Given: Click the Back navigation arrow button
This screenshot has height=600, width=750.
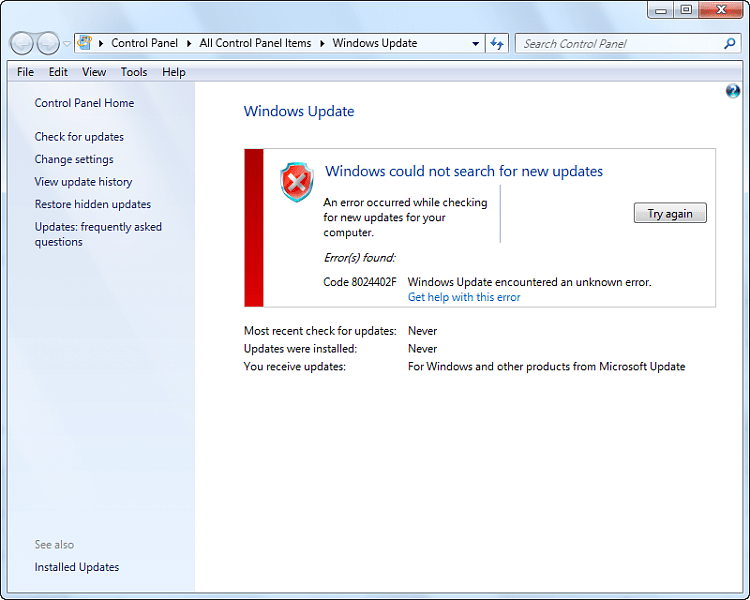Looking at the screenshot, I should (22, 44).
